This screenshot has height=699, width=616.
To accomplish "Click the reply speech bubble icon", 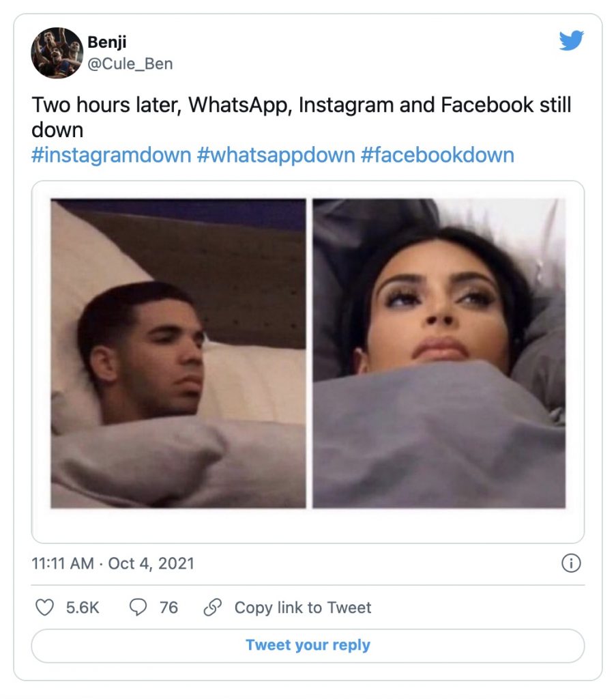I will pyautogui.click(x=138, y=608).
